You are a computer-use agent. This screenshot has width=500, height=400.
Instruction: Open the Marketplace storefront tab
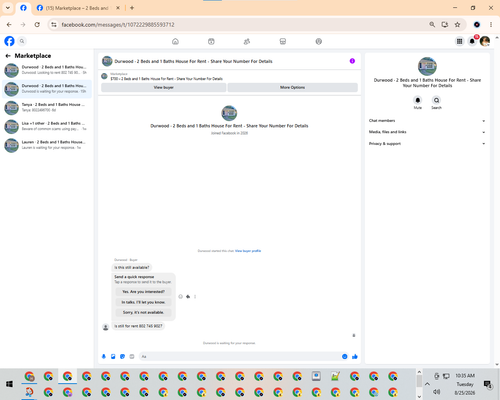pos(283,41)
